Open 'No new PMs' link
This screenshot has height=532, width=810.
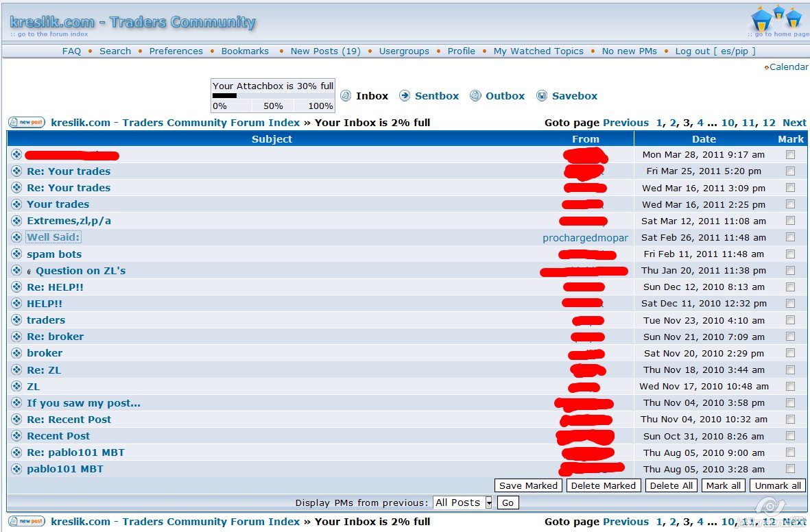coord(629,51)
